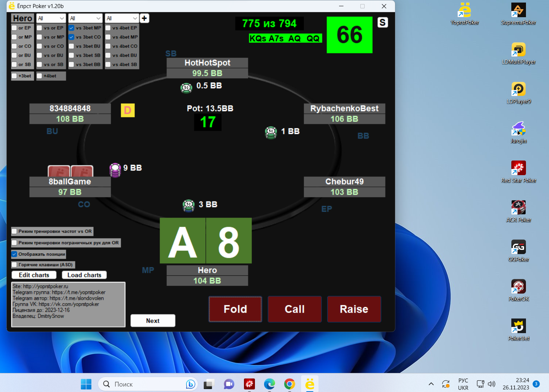Click 'Pot: 13.5BB' text
This screenshot has height=392, width=549.
(x=210, y=109)
